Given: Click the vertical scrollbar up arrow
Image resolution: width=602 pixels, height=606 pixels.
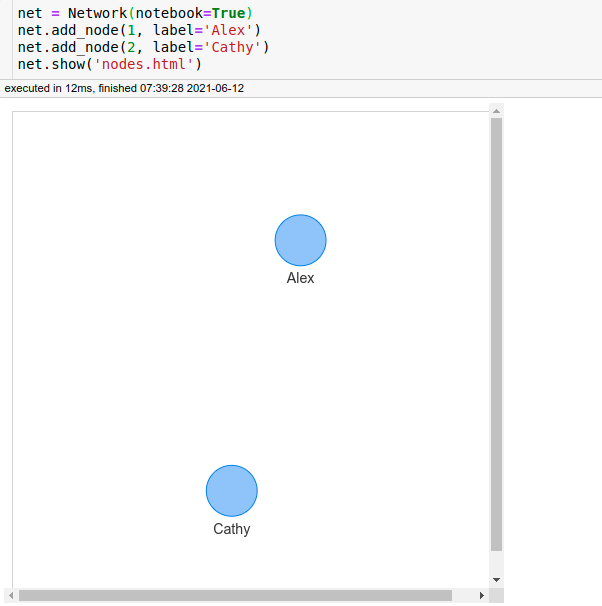Looking at the screenshot, I should pyautogui.click(x=497, y=111).
